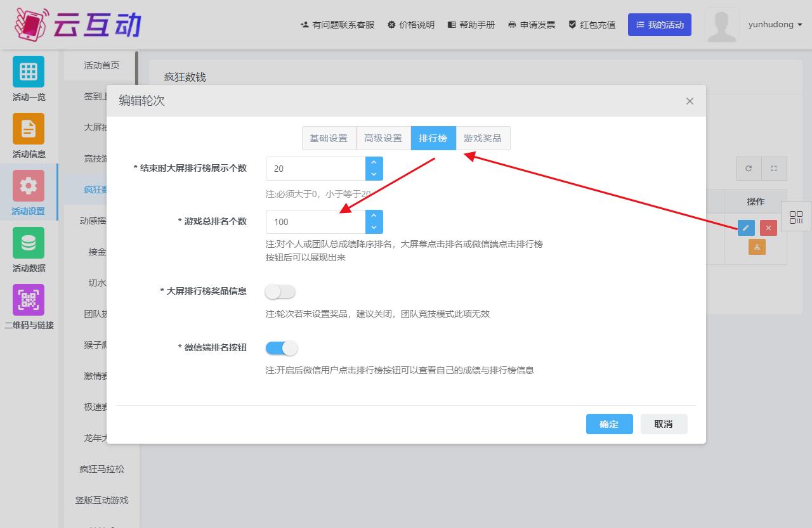Switch to 游戏奖品 tab
Image resolution: width=812 pixels, height=528 pixels.
[x=483, y=138]
